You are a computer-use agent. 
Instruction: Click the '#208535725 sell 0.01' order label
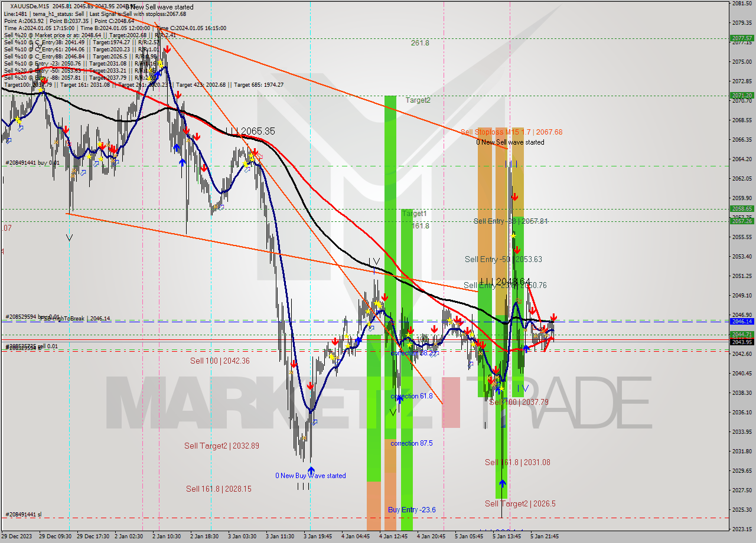pyautogui.click(x=31, y=346)
